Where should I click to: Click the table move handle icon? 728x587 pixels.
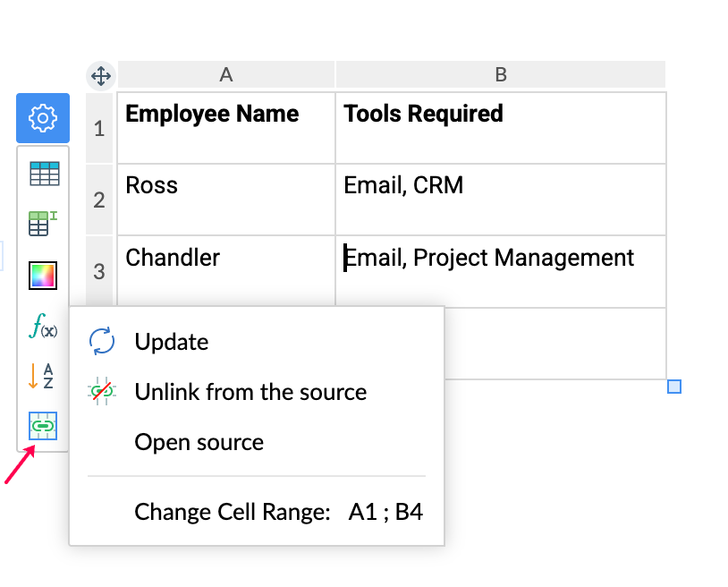coord(101,77)
